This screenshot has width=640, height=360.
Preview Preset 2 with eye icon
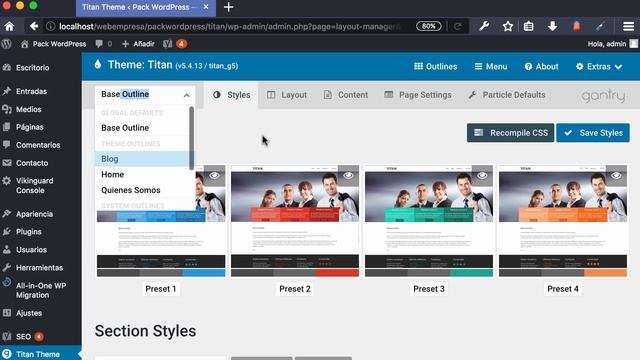[348, 176]
